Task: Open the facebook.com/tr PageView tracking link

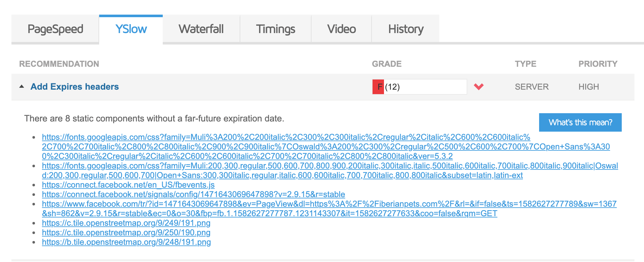Action: coord(329,209)
